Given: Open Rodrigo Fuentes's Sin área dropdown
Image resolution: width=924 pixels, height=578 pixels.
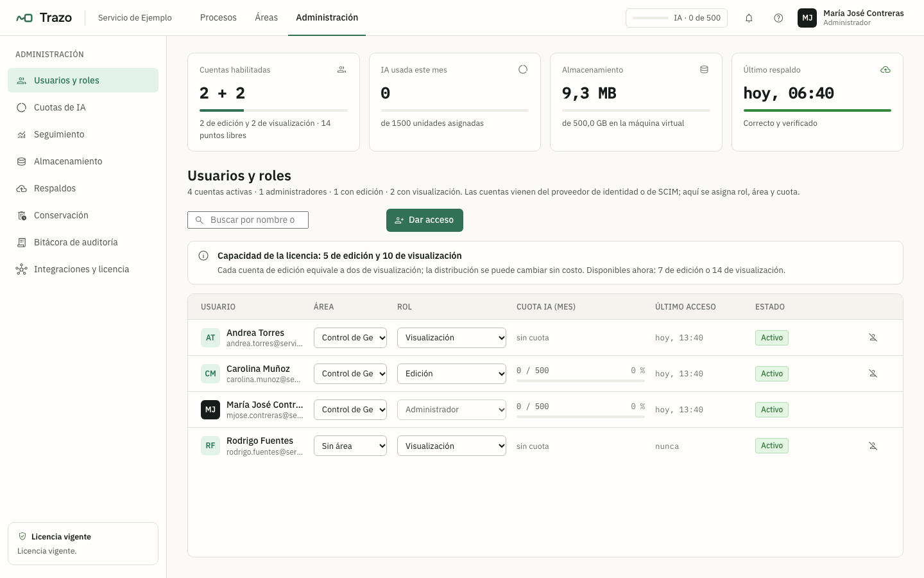Looking at the screenshot, I should [x=350, y=446].
